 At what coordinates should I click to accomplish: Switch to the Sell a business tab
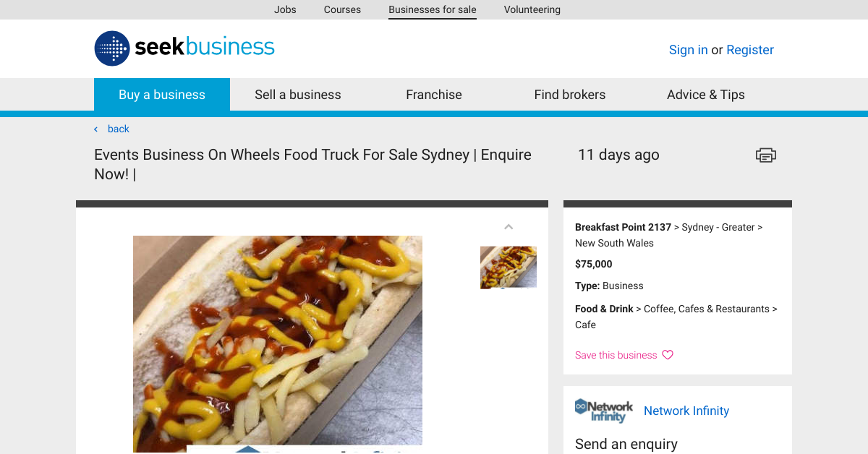297,94
